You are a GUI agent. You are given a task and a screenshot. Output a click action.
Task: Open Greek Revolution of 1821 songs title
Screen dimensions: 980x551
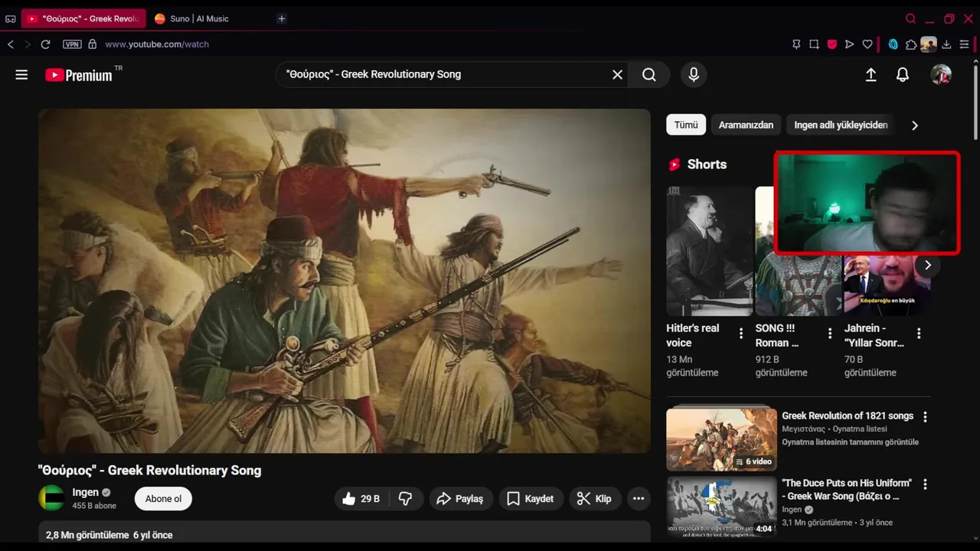(x=848, y=416)
